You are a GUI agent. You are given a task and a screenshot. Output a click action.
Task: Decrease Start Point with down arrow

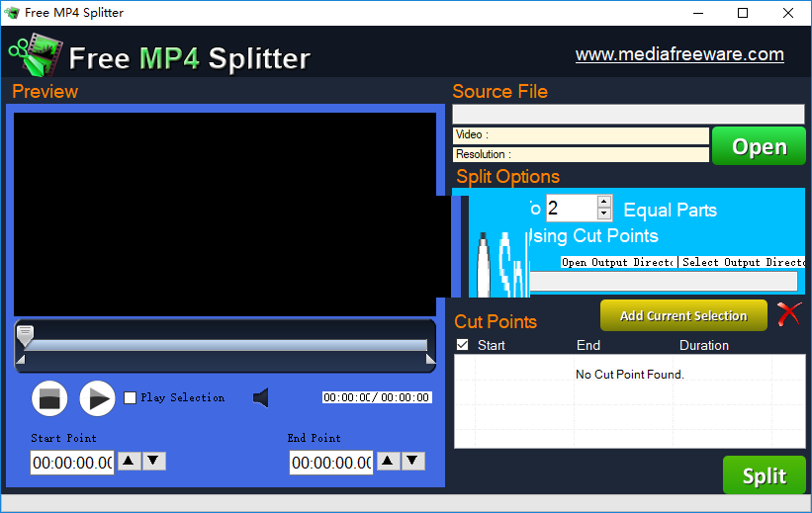154,461
